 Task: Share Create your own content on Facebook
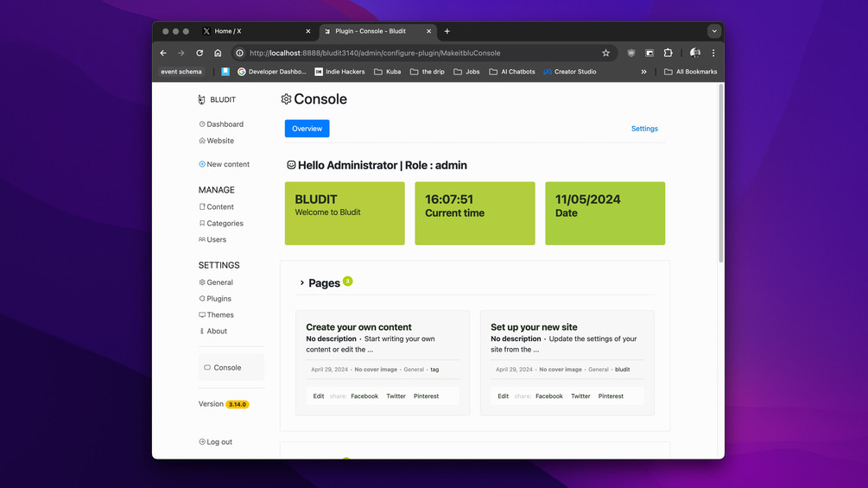click(x=364, y=396)
